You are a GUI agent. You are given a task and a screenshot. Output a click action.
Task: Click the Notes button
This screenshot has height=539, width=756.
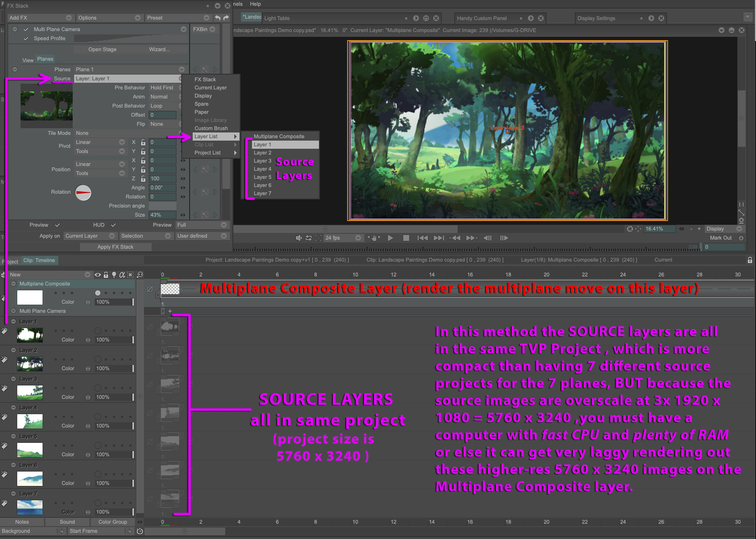[22, 522]
